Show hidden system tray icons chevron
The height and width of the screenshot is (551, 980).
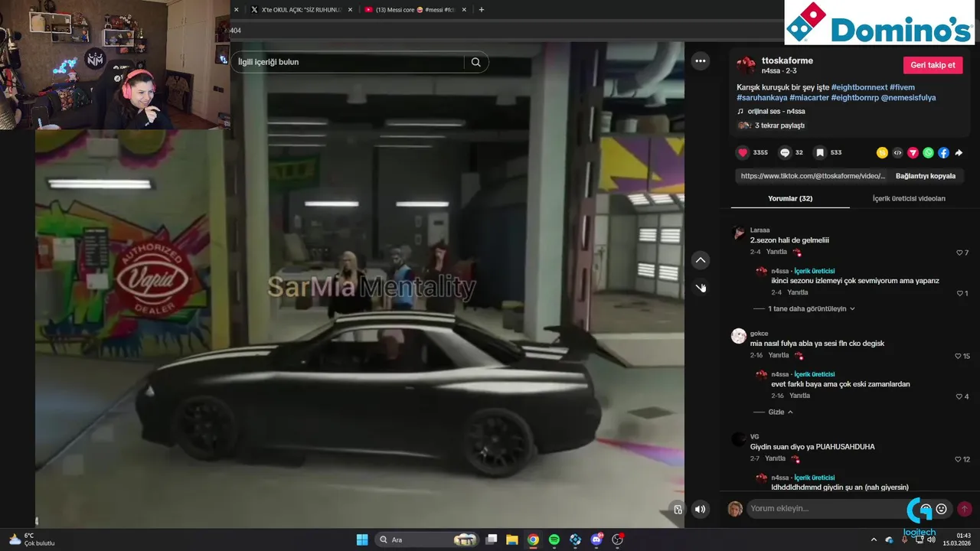[874, 540]
